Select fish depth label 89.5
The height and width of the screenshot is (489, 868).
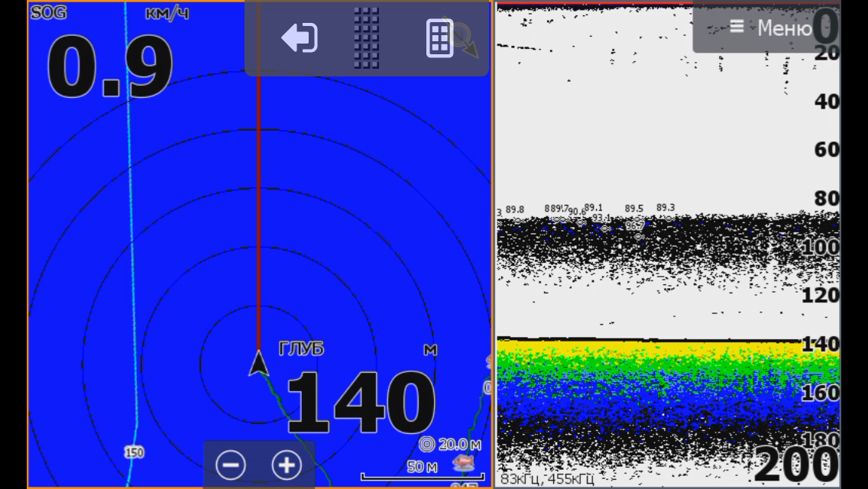click(634, 209)
